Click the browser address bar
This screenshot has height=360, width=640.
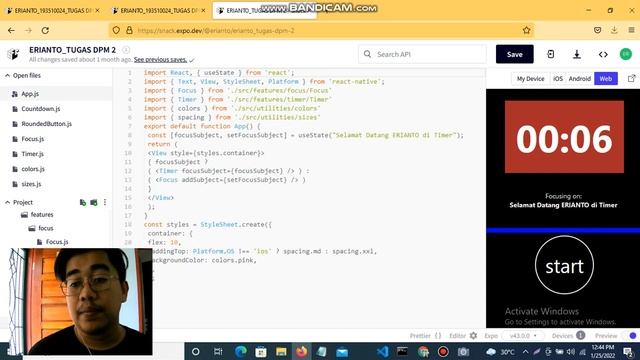[322, 30]
